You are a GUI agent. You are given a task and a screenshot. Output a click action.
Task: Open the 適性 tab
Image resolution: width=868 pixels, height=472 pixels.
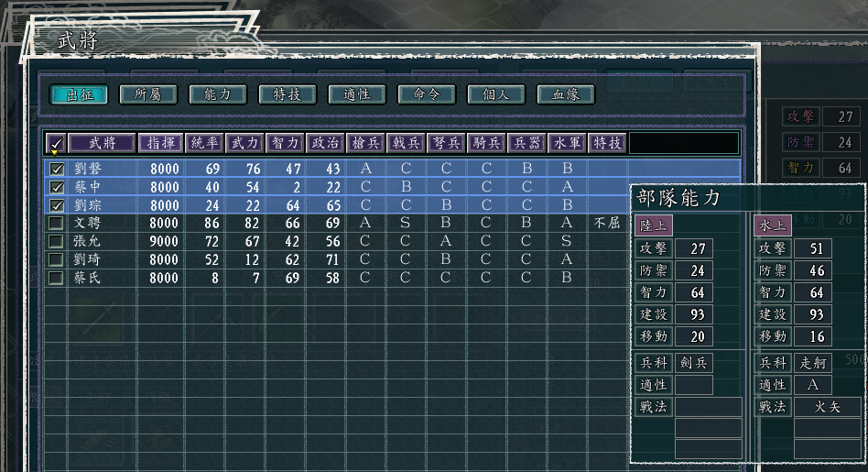tap(357, 94)
